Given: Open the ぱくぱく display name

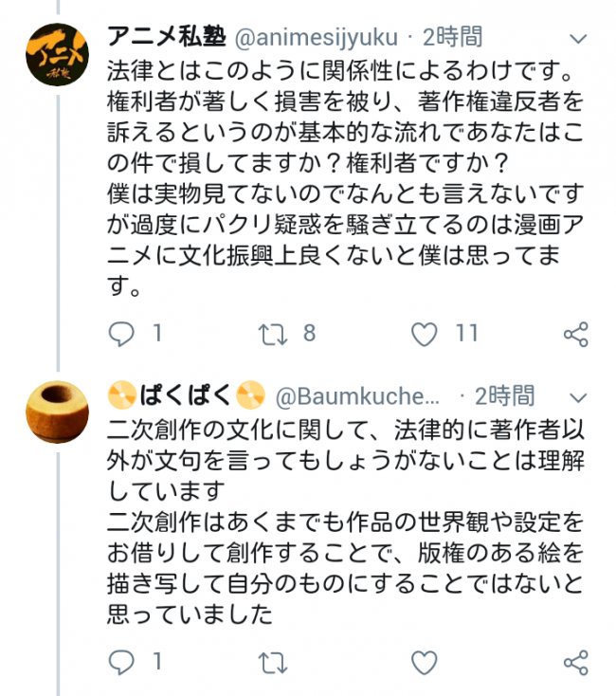Looking at the screenshot, I should click(x=186, y=395).
